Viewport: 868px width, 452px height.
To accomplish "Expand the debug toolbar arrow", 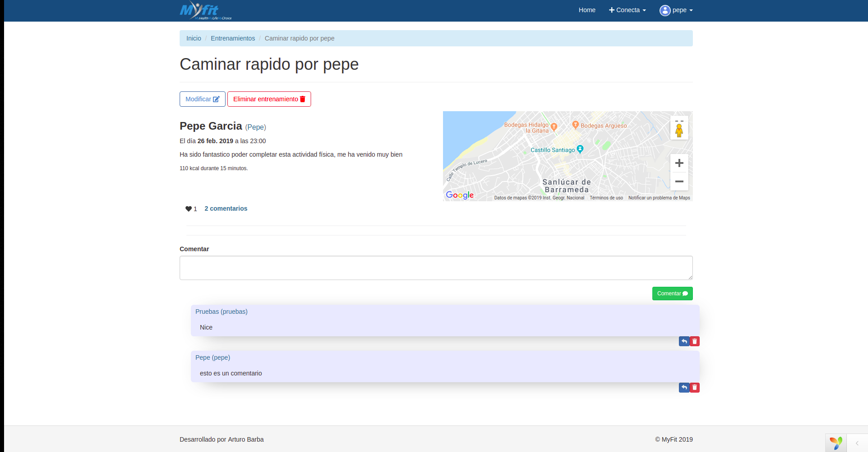I will coord(857,443).
